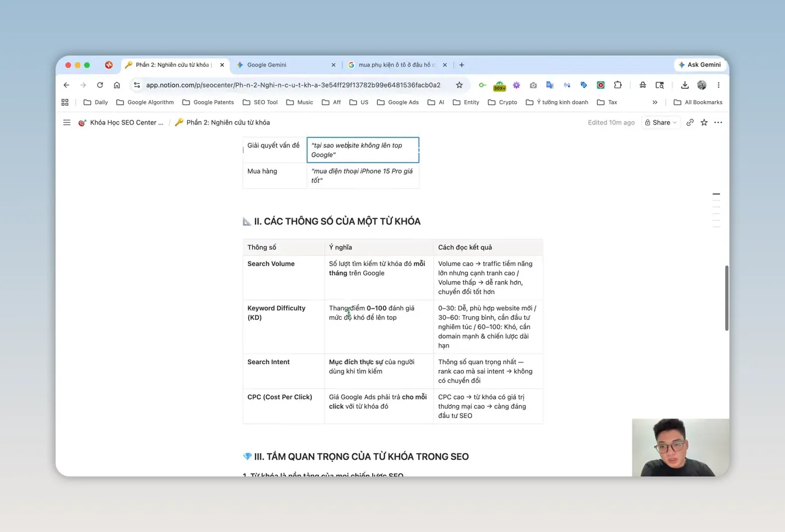This screenshot has width=785, height=532.
Task: Click the incognito-style spy icon
Action: tap(642, 85)
